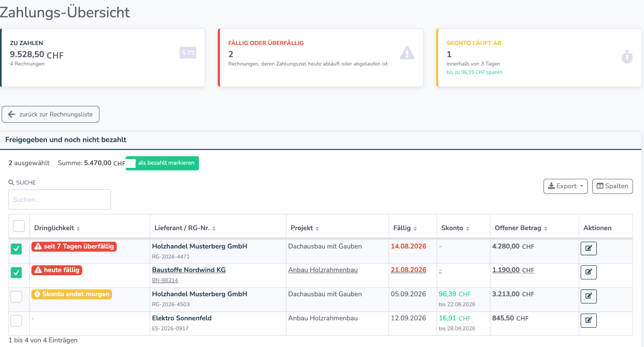Screen dimensions: 644x347
Task: Toggle the select-all checkbox in table header
Action: 19,226
